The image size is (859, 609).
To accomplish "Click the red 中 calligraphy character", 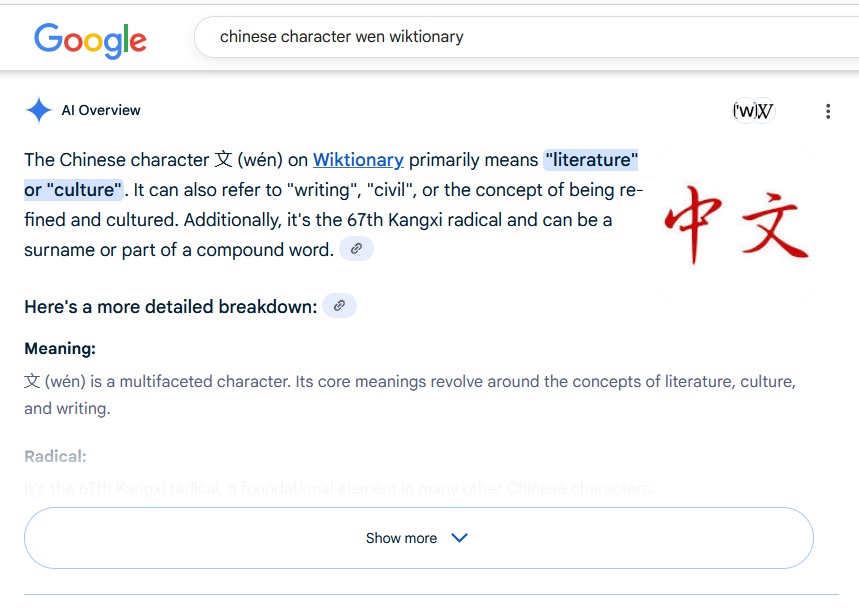I will tap(696, 222).
